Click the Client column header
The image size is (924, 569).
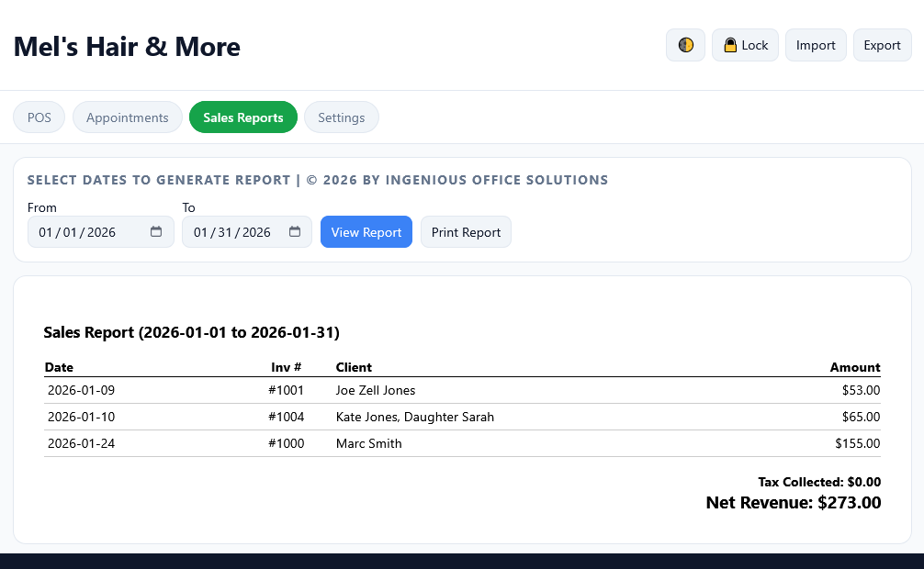[x=354, y=367]
